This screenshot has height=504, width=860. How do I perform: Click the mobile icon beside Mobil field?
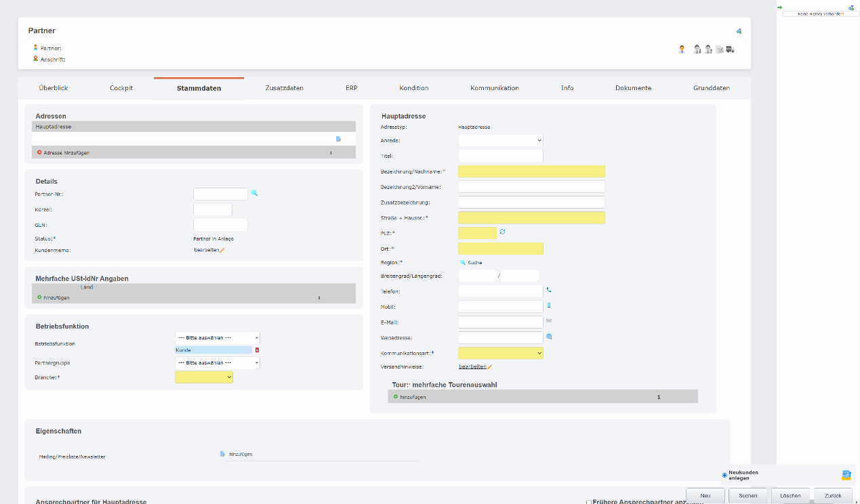[x=549, y=306]
